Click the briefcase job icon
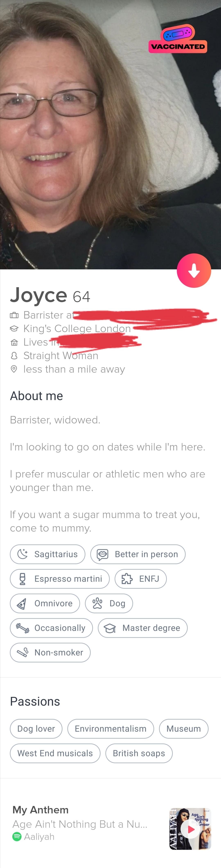 (x=14, y=315)
